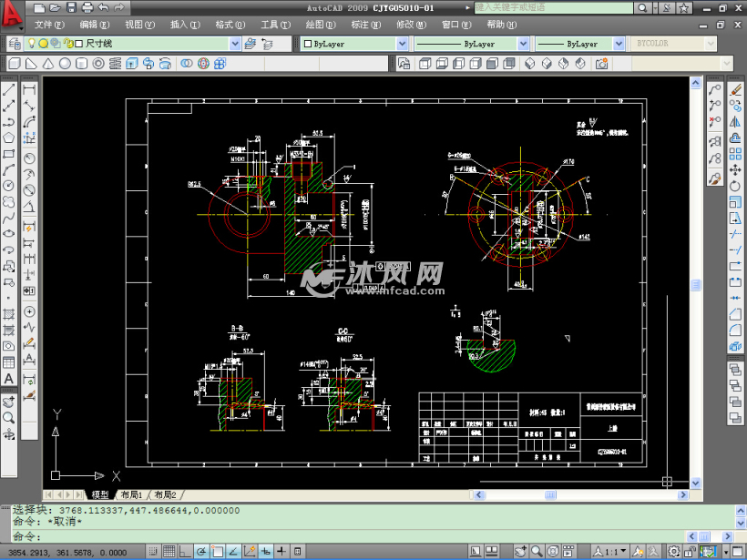Open the application menu red A button
Screen dimensions: 747x560
[x=13, y=15]
